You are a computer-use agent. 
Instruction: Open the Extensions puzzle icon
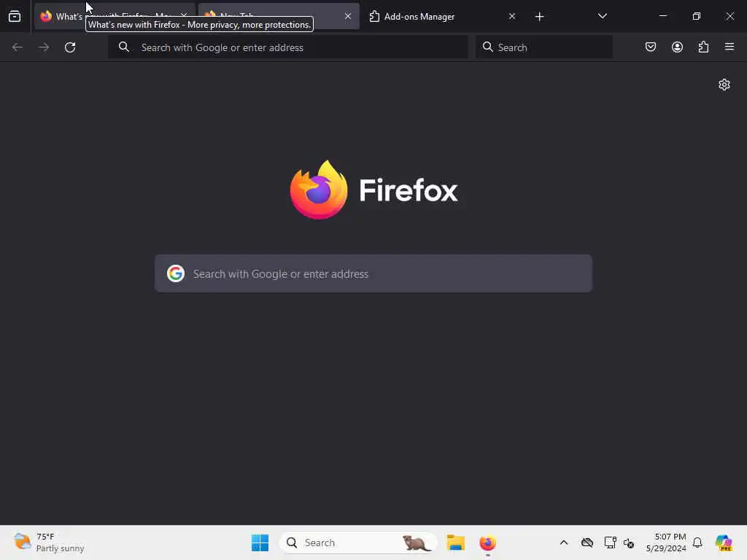point(703,47)
